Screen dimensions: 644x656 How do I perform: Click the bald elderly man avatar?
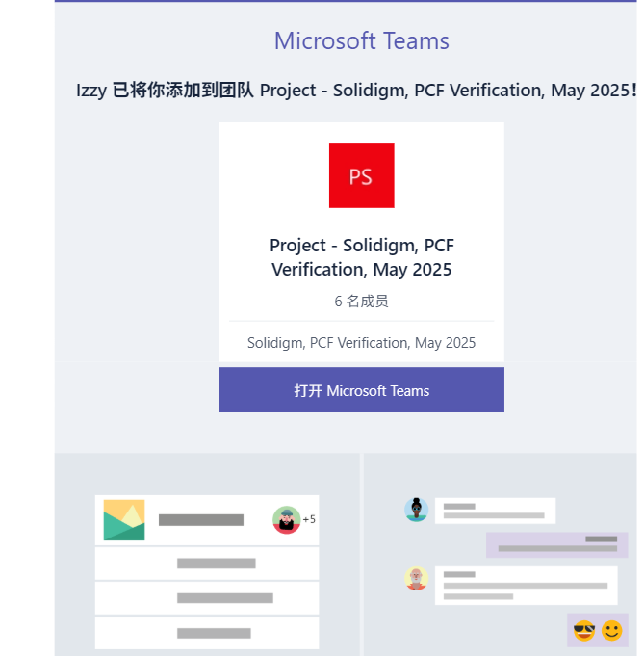416,579
